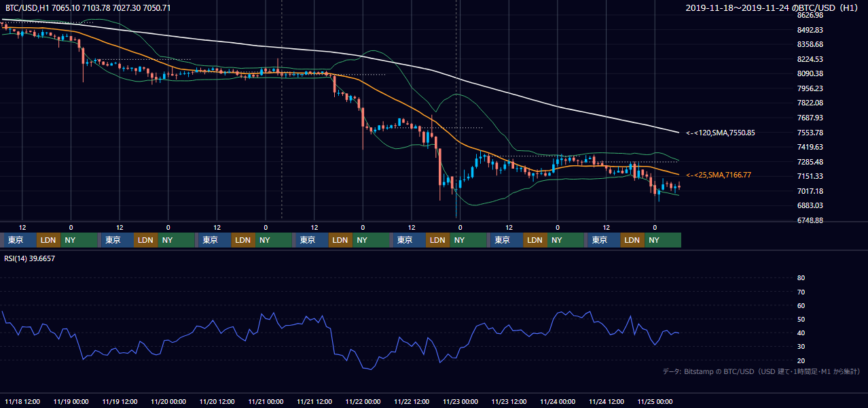Click the 120 SMA 7550.85 label
Image resolution: width=868 pixels, height=408 pixels.
(721, 133)
